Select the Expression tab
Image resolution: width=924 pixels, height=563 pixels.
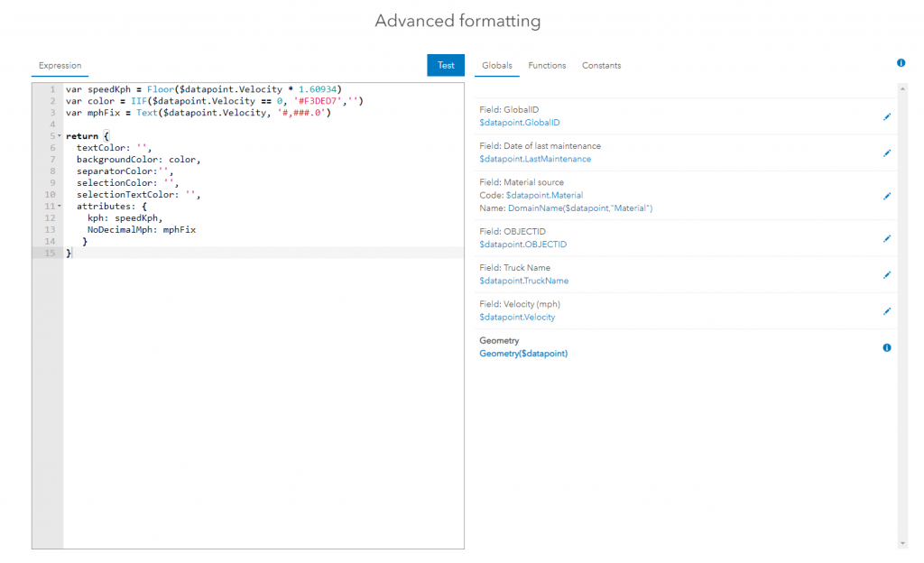(x=60, y=66)
